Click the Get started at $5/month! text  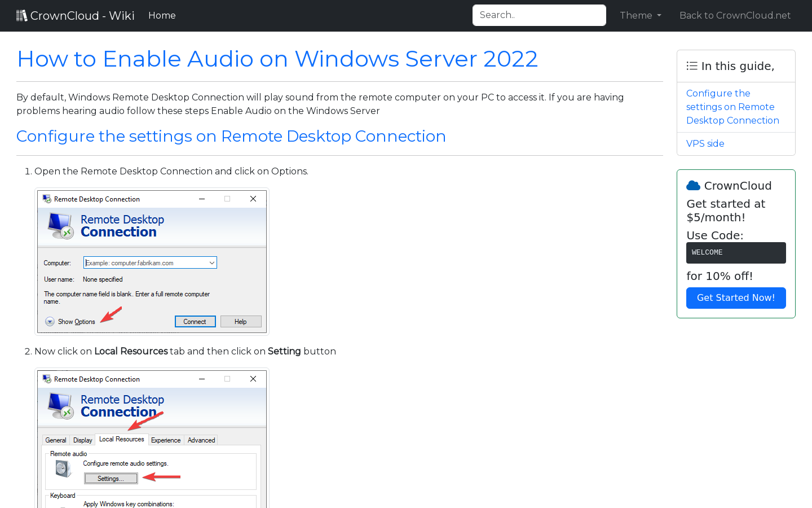pos(726,211)
